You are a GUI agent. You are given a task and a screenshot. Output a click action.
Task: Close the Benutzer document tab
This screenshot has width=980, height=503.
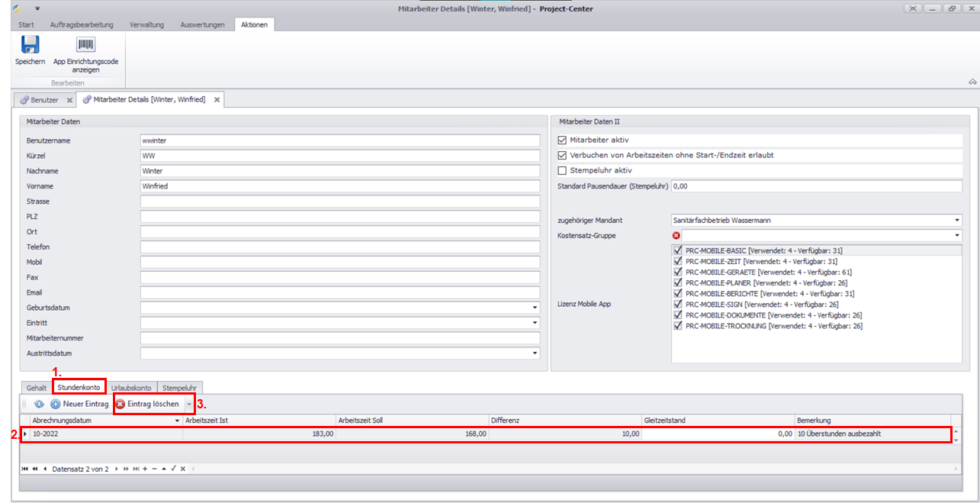69,100
